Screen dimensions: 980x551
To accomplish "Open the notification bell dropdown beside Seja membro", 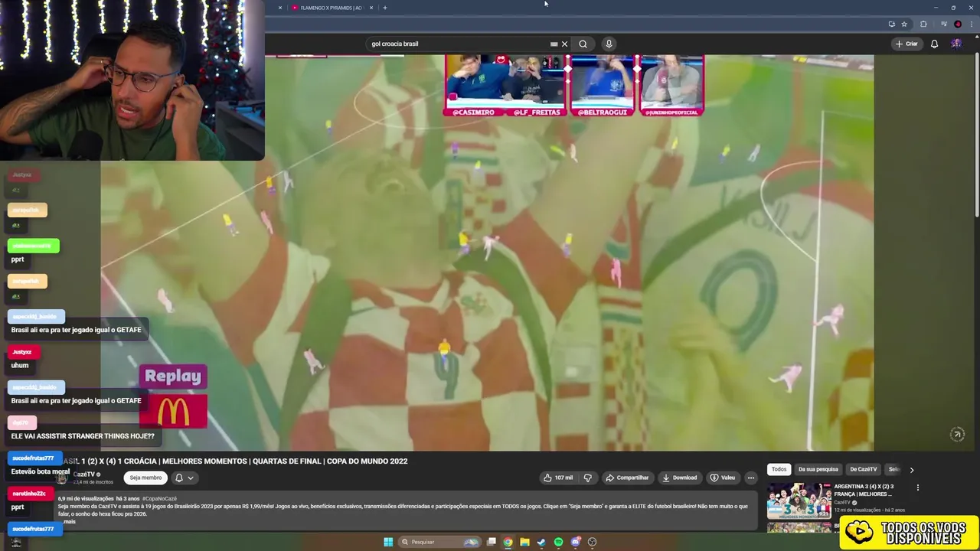I will (x=185, y=478).
